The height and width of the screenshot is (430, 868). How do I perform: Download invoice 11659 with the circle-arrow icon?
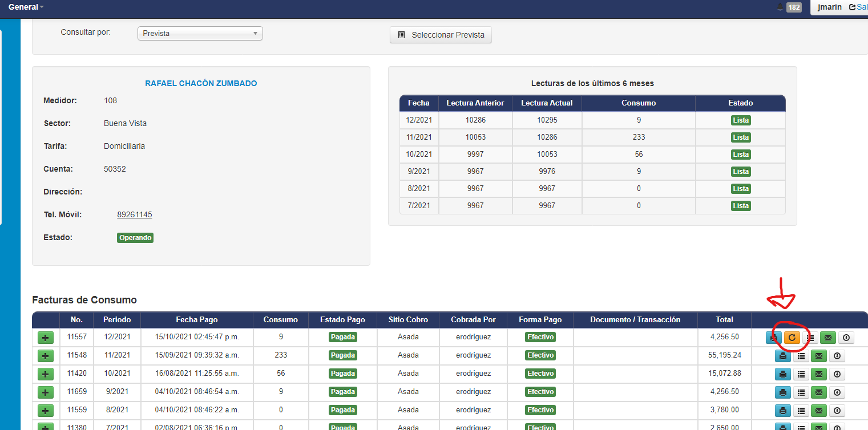point(837,392)
